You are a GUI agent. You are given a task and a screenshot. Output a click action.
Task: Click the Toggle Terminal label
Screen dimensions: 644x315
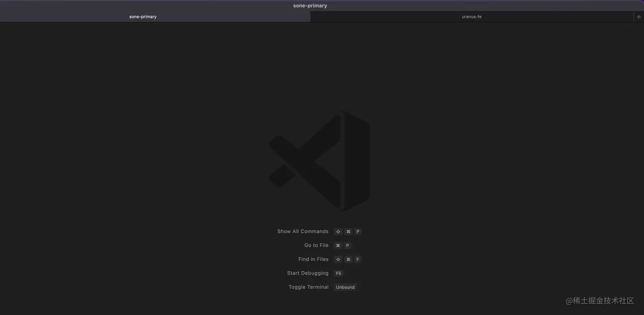[x=309, y=287]
